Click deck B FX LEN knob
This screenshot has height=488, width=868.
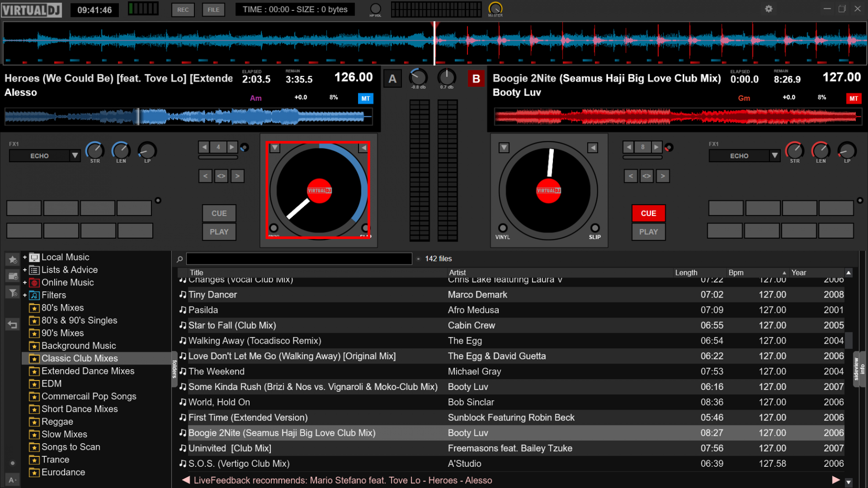click(x=821, y=150)
